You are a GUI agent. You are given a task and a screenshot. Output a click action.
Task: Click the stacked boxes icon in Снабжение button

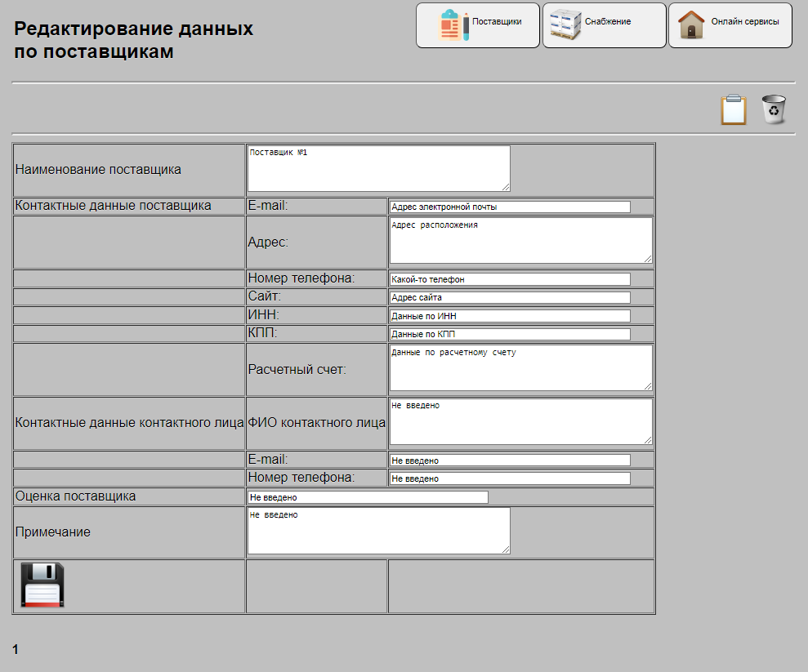564,24
